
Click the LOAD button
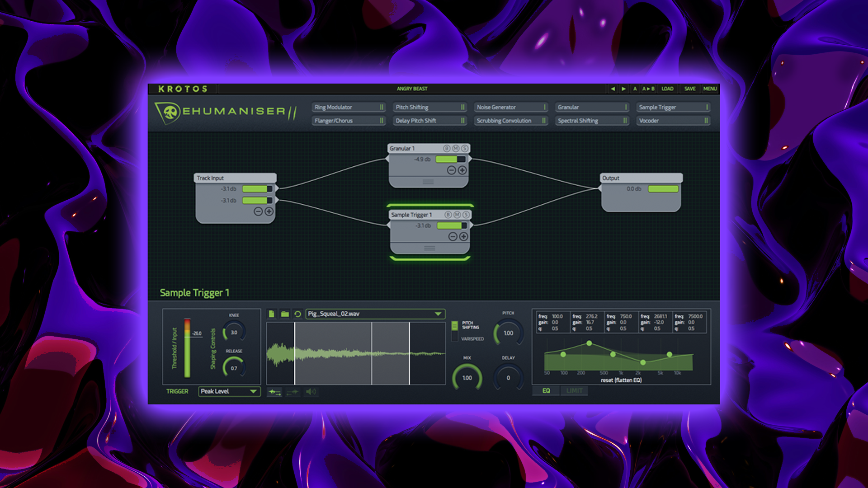[x=667, y=89]
